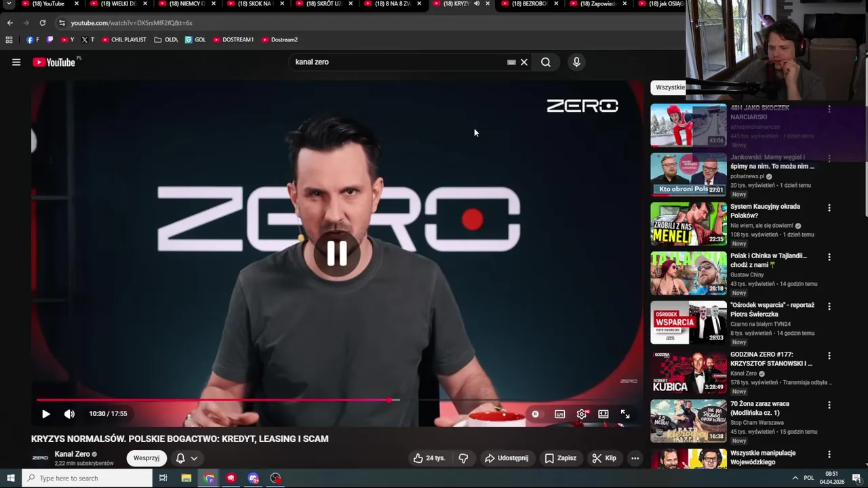Clear the search box with X icon
The width and height of the screenshot is (868, 488).
pos(524,62)
